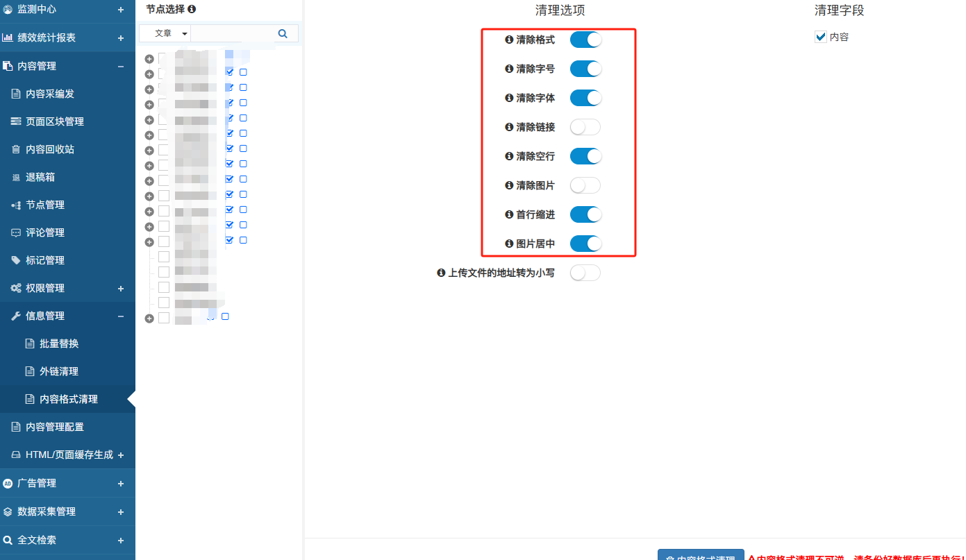The image size is (966, 560).
Task: Click the search magnifier icon in node selector
Action: (283, 33)
